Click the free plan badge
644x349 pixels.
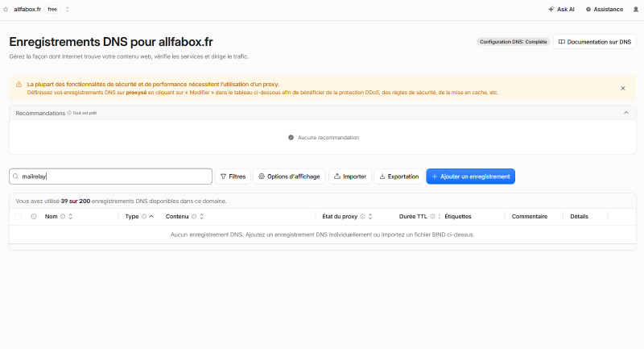52,9
